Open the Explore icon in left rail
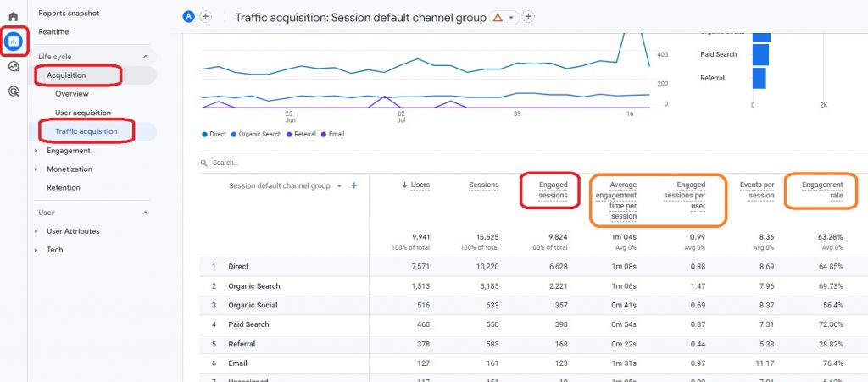 14,66
